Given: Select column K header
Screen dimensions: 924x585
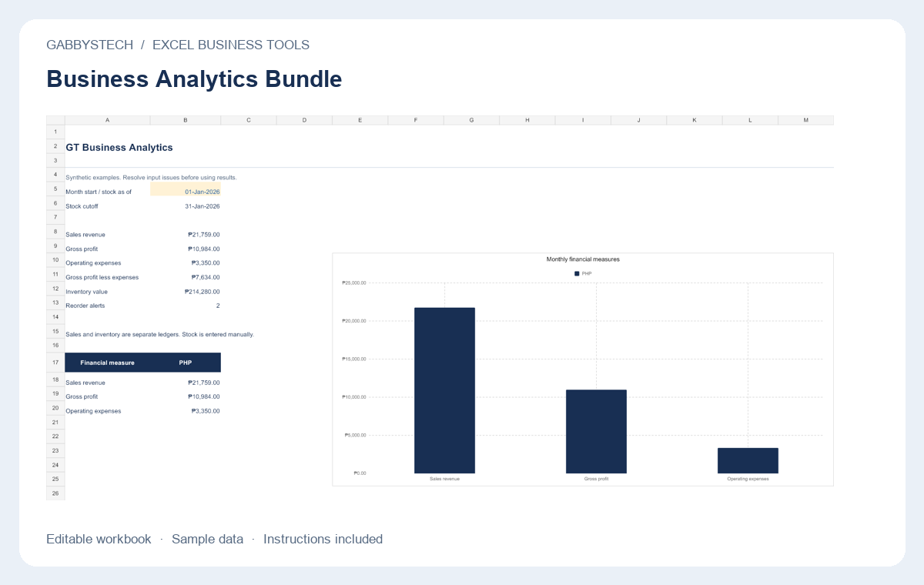Looking at the screenshot, I should click(x=695, y=120).
